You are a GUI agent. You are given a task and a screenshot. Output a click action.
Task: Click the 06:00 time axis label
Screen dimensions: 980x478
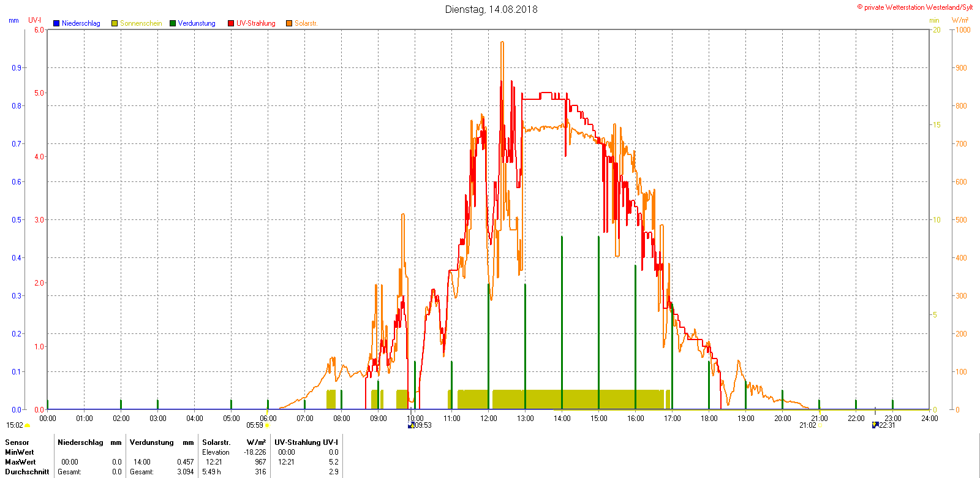(x=268, y=419)
